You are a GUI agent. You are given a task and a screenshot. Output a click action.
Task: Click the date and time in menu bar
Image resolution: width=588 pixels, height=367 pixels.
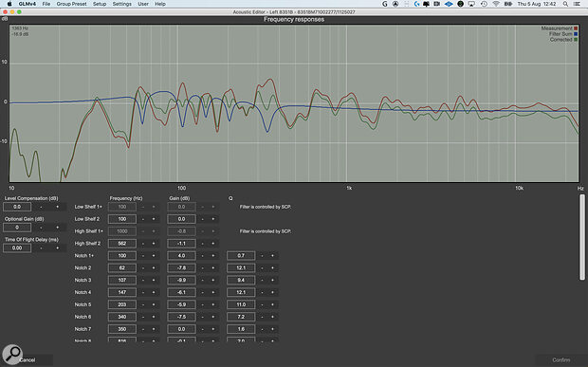(x=536, y=4)
